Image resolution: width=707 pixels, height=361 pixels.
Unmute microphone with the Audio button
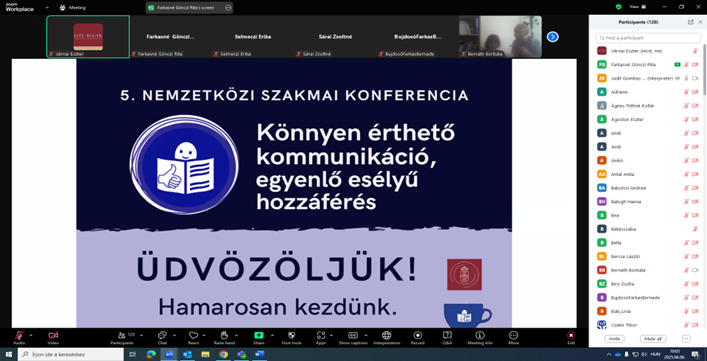(19, 338)
